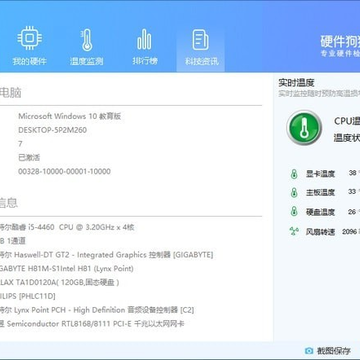Click the TA1D0120A 120GB 固态硬盘 row

click(x=60, y=282)
